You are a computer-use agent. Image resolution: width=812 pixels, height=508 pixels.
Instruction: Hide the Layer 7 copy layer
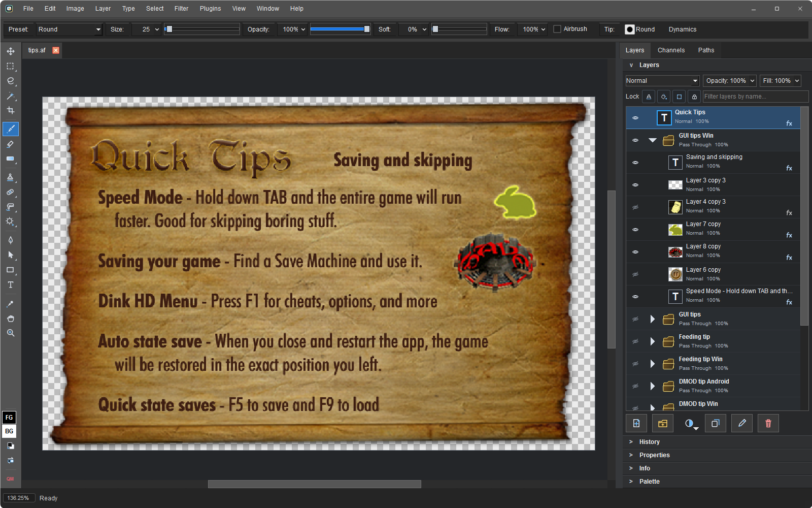click(635, 230)
